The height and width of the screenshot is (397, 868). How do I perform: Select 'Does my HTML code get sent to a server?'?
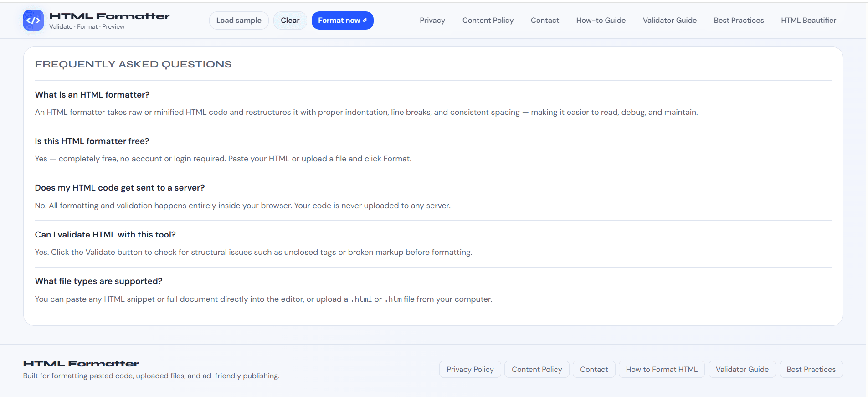click(120, 188)
